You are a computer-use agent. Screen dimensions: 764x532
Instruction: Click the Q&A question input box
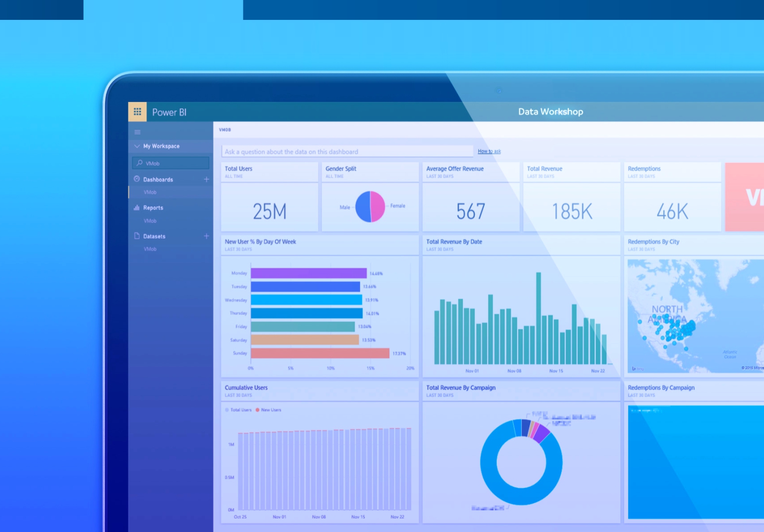point(347,151)
